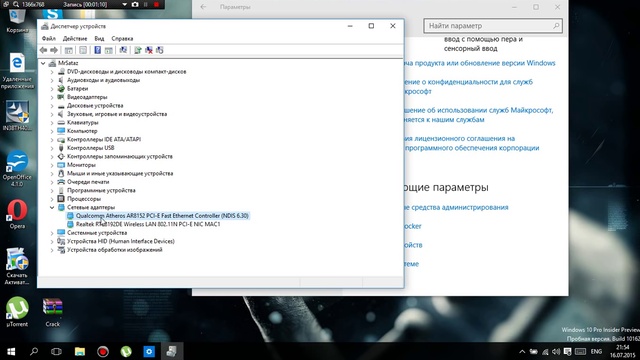Expand Дисковые устройства node
The image size is (640, 360).
pyautogui.click(x=52, y=106)
